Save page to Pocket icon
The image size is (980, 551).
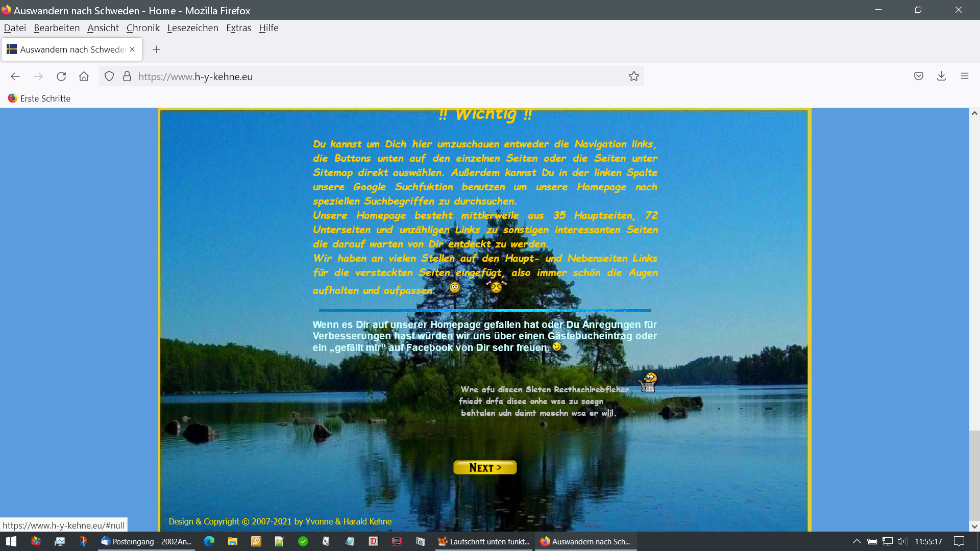(918, 77)
